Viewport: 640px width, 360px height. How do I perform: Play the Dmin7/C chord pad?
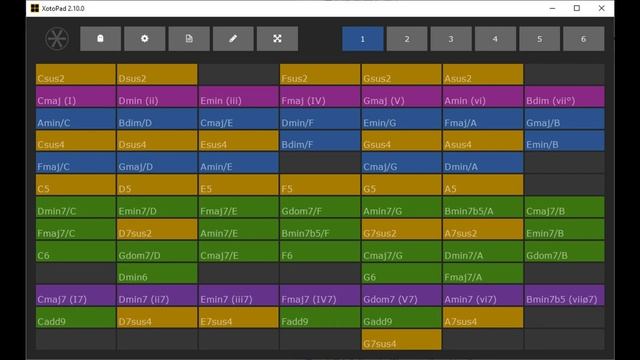pos(76,207)
